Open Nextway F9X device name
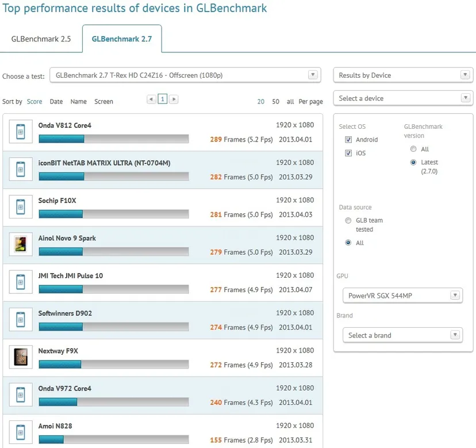The height and width of the screenshot is (448, 476). 58,351
